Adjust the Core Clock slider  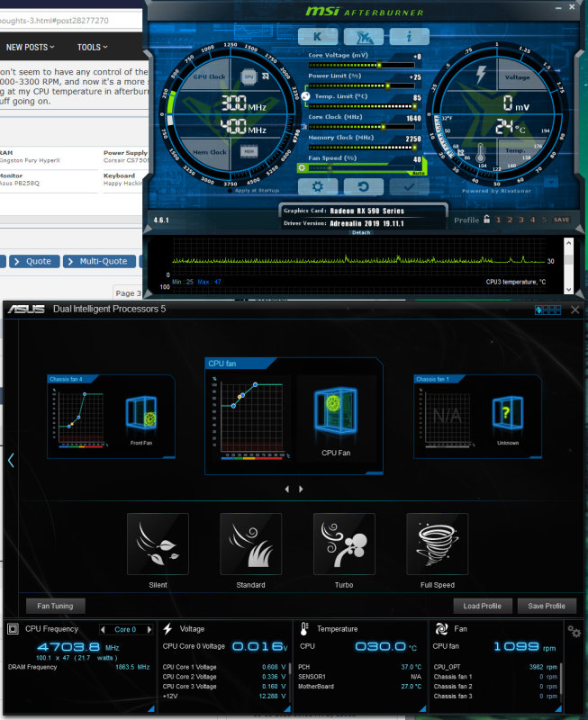point(362,127)
